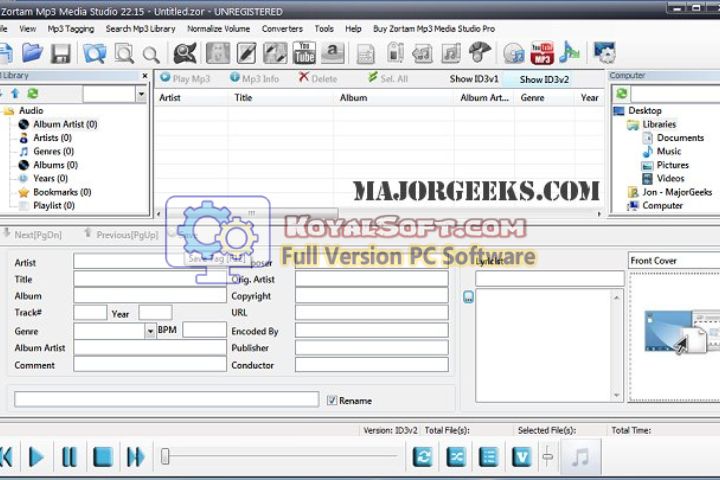Sort by Album column header

point(353,97)
